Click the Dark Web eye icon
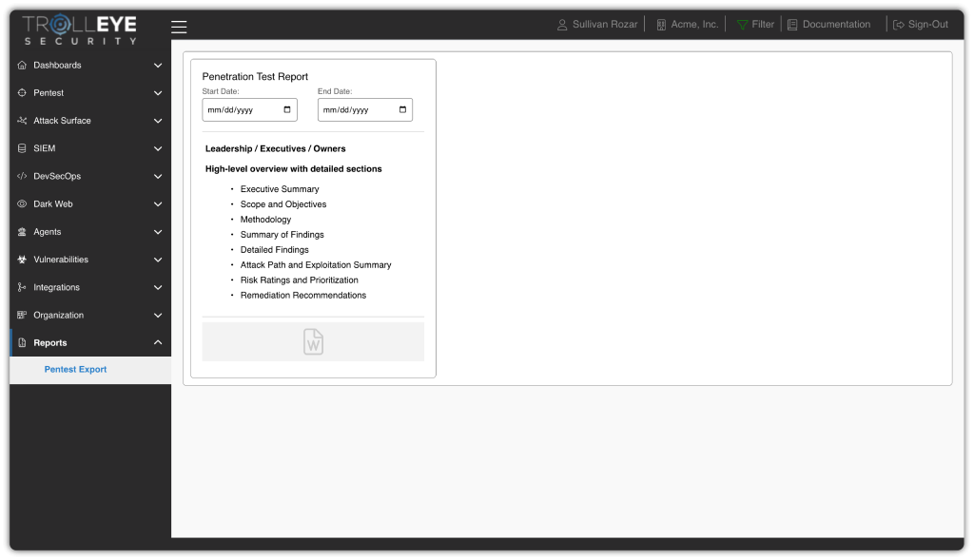The width and height of the screenshot is (974, 560). (x=23, y=204)
